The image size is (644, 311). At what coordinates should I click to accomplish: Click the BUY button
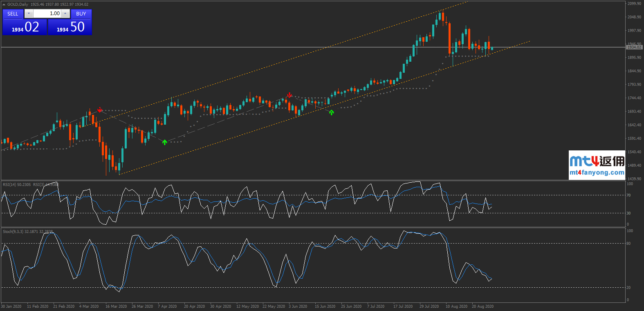pos(81,14)
